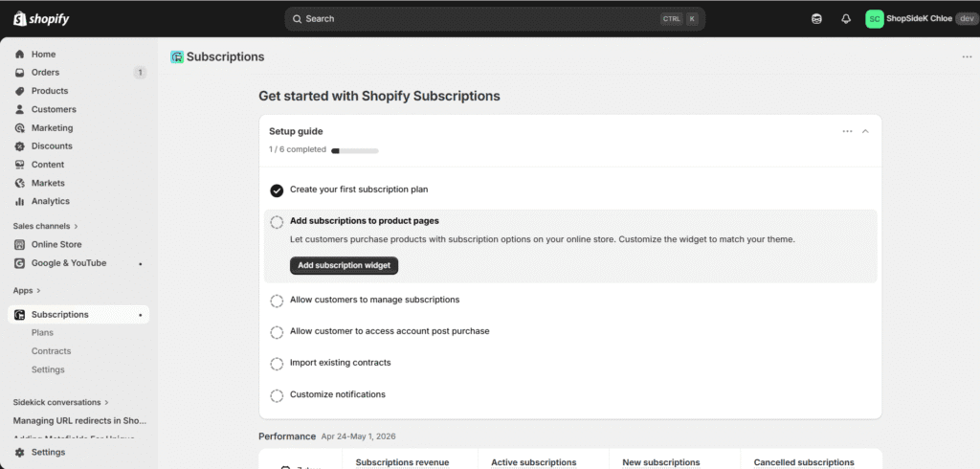
Task: Click the Marketing target icon
Action: click(19, 127)
